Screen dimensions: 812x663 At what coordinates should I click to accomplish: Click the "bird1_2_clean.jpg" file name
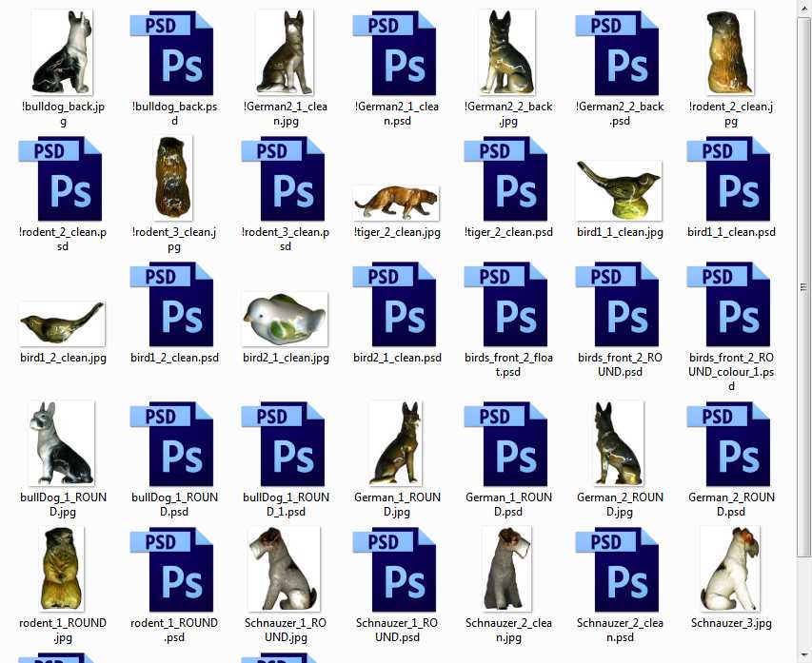pyautogui.click(x=63, y=358)
